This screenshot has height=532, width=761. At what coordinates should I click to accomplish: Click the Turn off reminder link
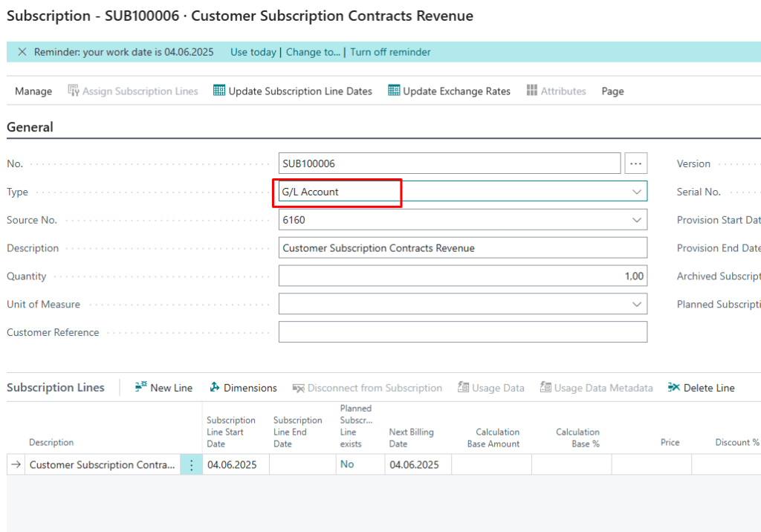(390, 52)
